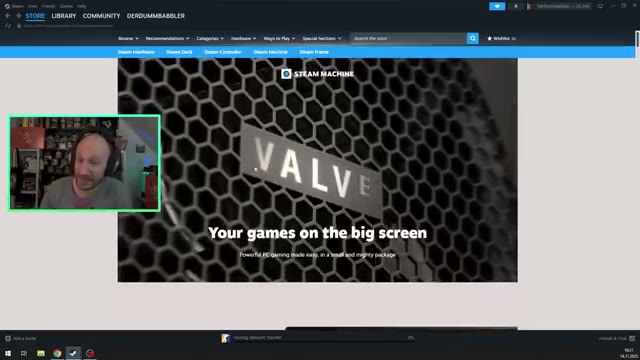Open Chrome from the Windows taskbar
The image size is (640, 360).
57,353
